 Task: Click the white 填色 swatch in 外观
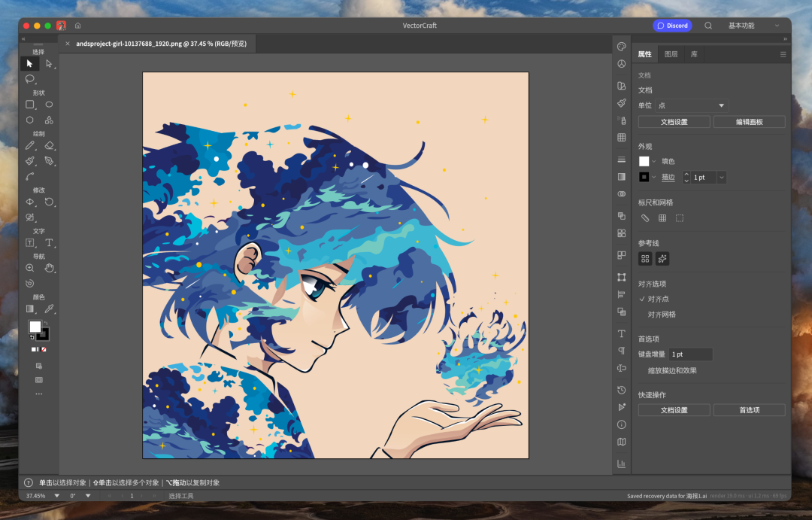click(x=644, y=161)
